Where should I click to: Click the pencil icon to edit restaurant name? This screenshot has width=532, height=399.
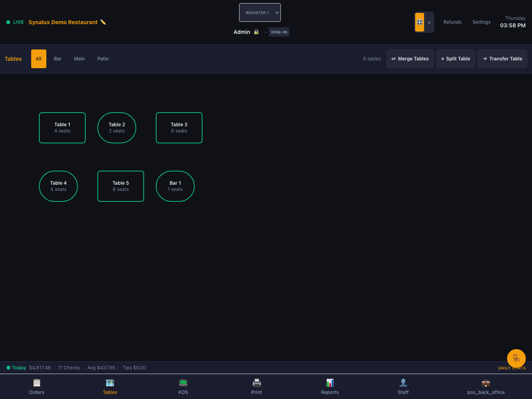pos(103,22)
